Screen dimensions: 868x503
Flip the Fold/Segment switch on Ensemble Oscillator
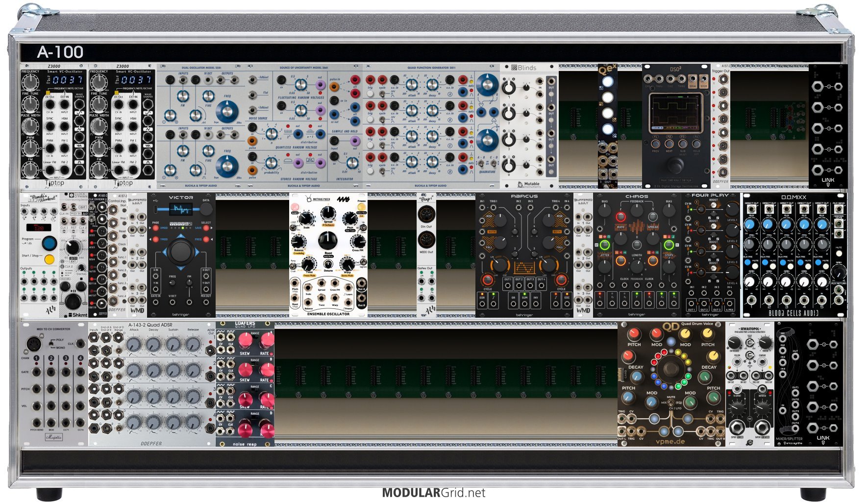point(363,262)
